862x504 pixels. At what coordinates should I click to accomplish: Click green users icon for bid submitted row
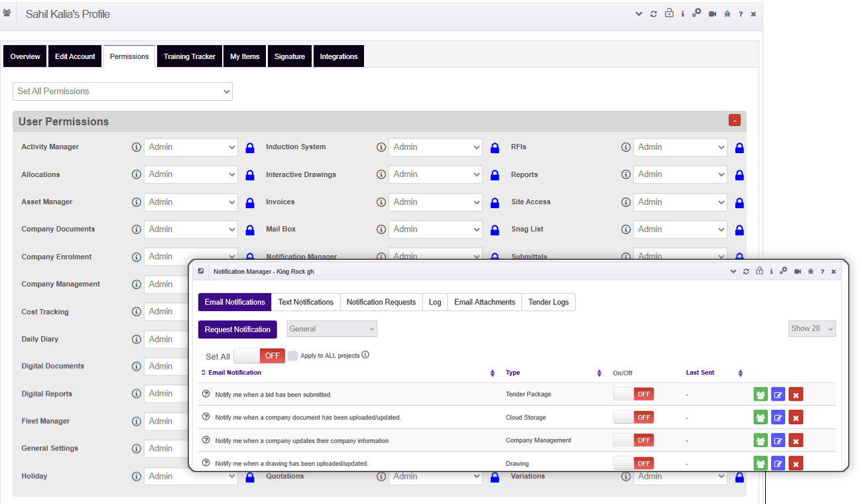(x=761, y=395)
